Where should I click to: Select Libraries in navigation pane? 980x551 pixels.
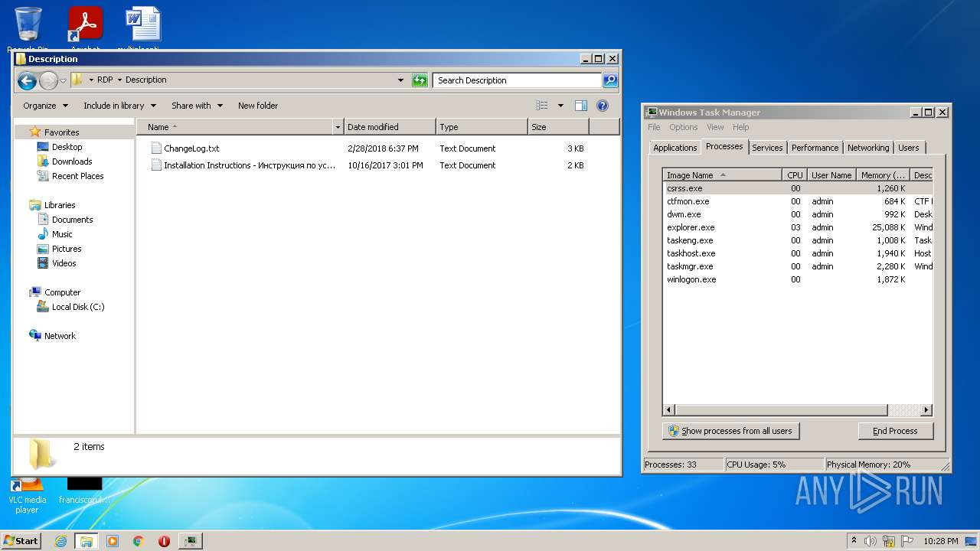tap(60, 205)
